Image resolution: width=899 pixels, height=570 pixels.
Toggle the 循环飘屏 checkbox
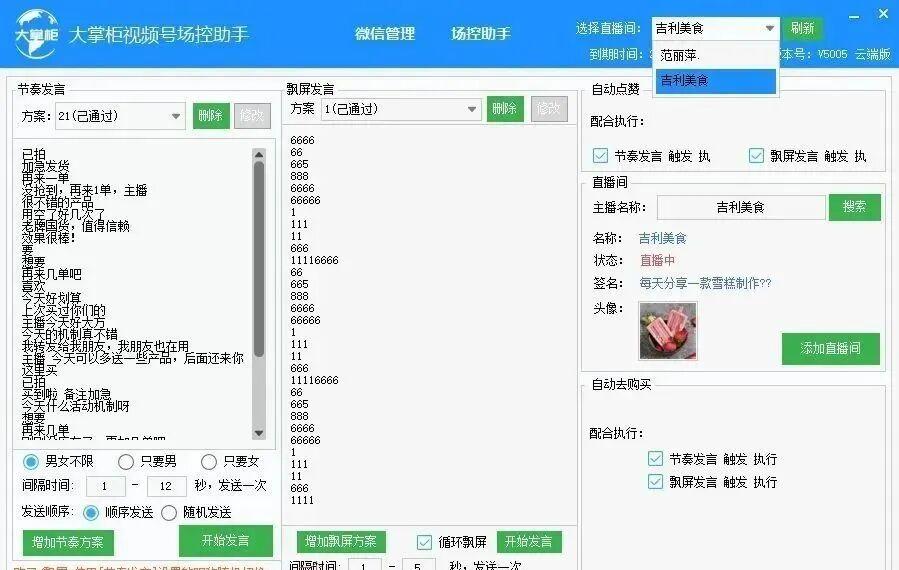point(424,542)
